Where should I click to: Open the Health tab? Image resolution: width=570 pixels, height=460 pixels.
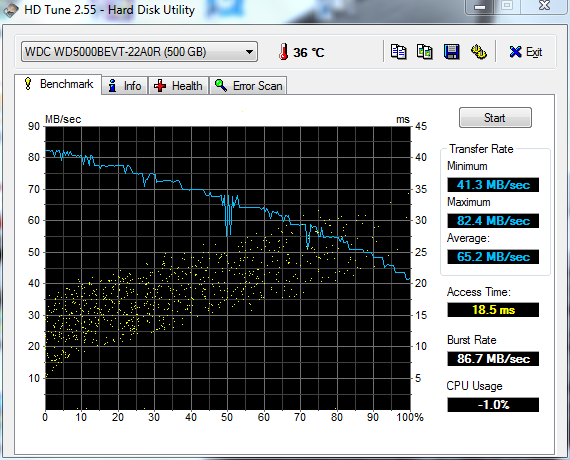click(178, 86)
